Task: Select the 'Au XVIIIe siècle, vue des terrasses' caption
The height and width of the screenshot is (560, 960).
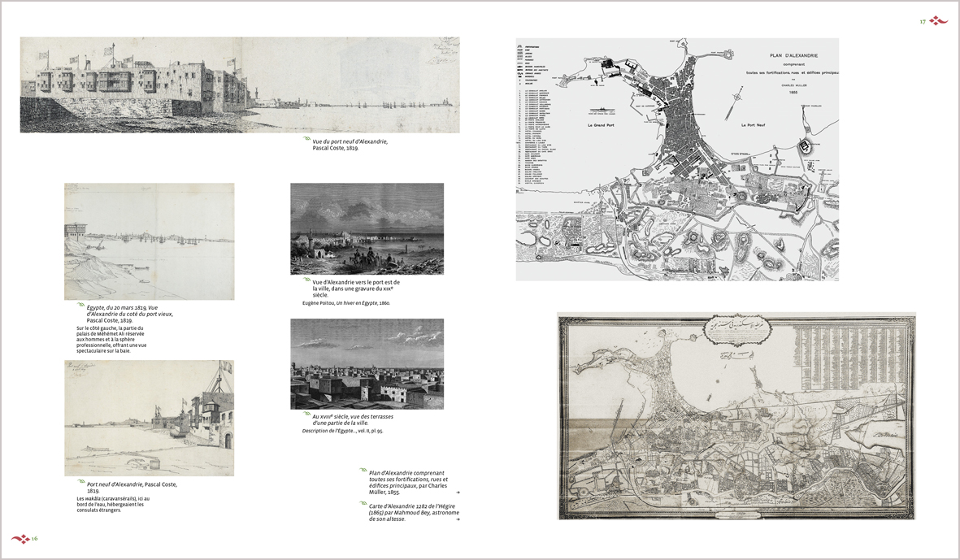Action: [353, 420]
